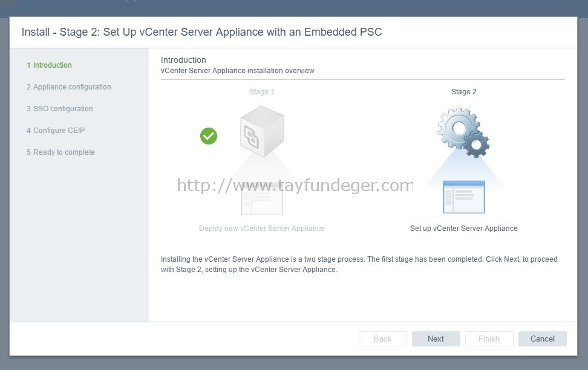
Task: Click the "Introduction" page heading
Action: [x=183, y=60]
